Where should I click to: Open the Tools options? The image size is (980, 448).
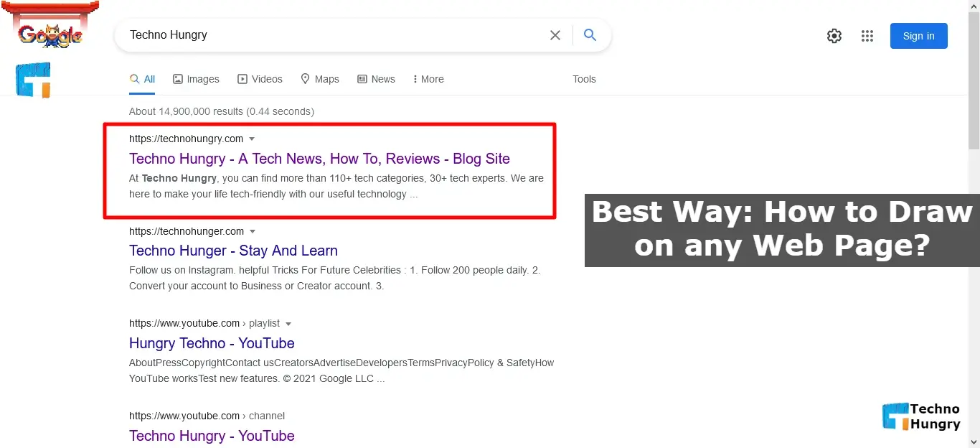click(x=583, y=79)
